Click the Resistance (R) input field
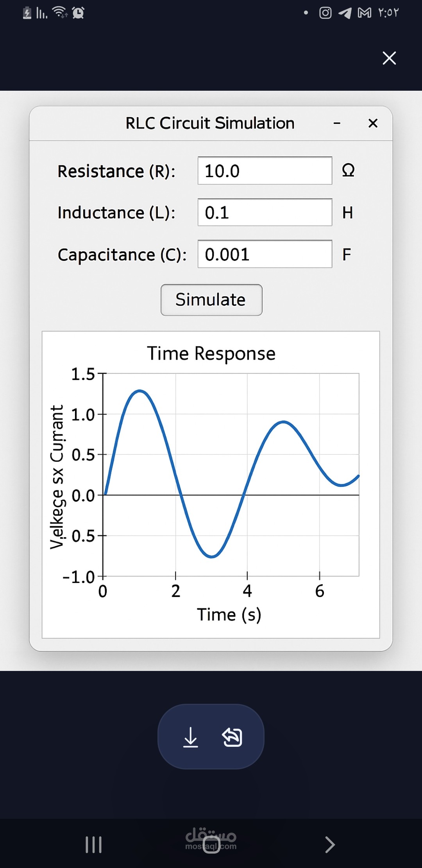This screenshot has height=868, width=422. coord(265,171)
